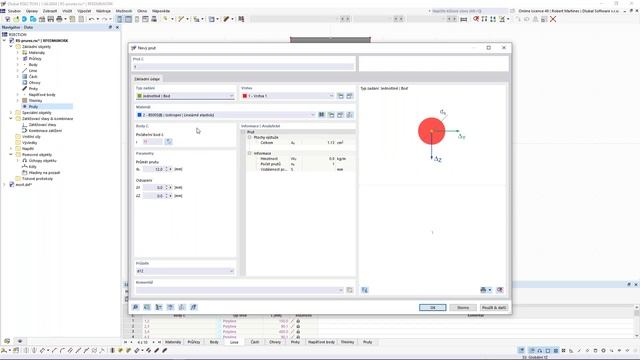The width and height of the screenshot is (640, 360).
Task: Switch to Body table tab
Action: pos(214,342)
